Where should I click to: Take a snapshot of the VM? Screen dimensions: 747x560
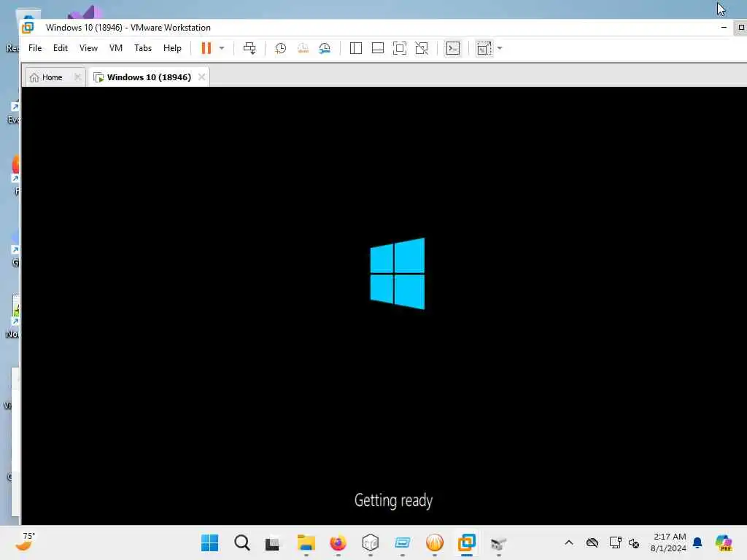click(x=281, y=48)
